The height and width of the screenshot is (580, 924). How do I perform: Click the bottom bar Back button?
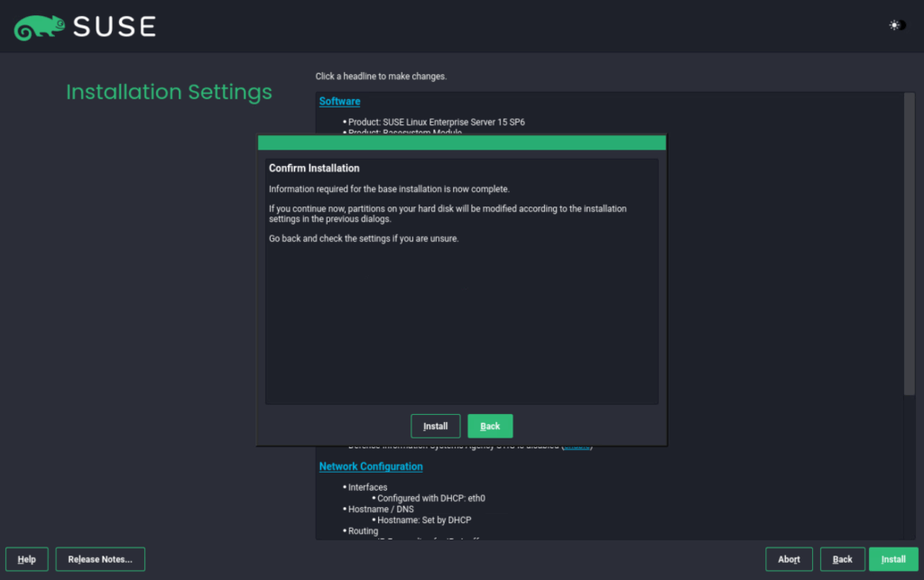point(842,558)
